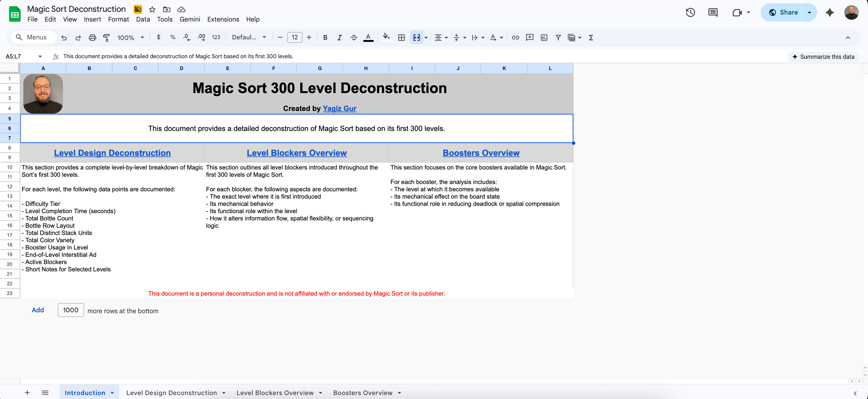868x399 pixels.
Task: Open the Extensions menu
Action: (223, 19)
